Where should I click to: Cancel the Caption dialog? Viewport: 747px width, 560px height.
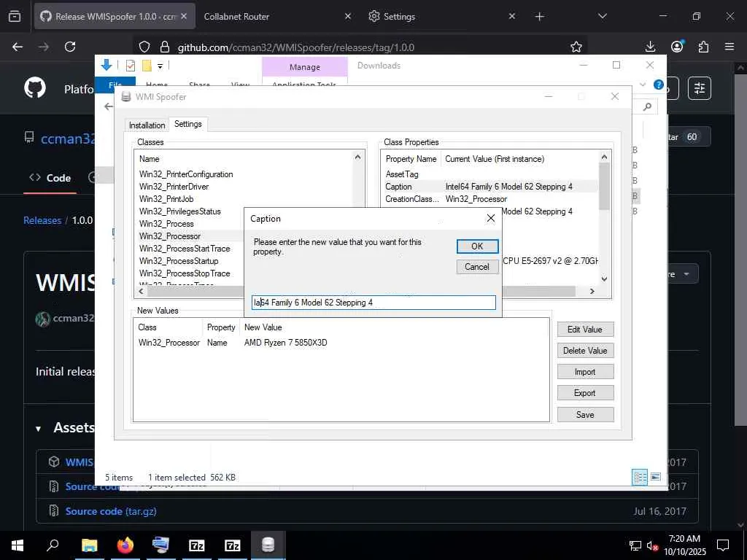(477, 267)
